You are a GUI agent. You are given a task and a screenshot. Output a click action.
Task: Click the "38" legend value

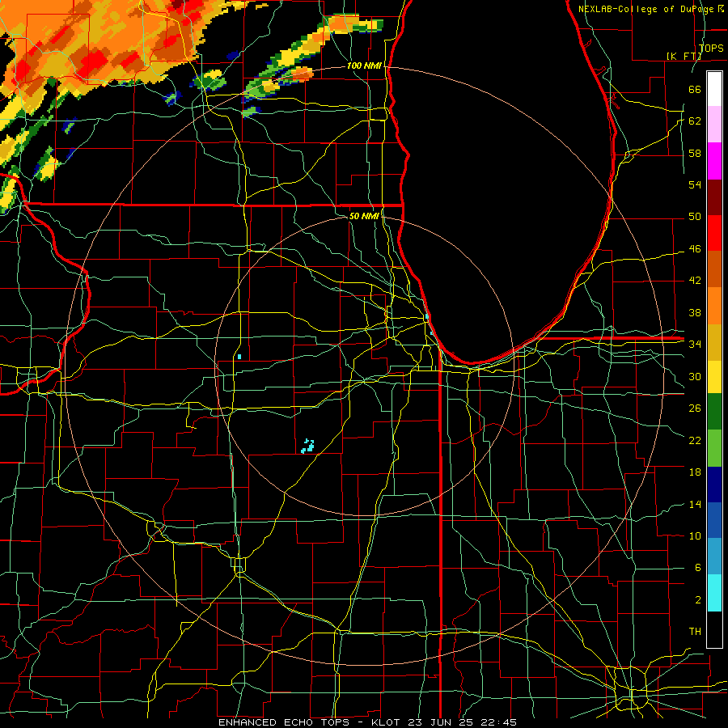pos(695,313)
